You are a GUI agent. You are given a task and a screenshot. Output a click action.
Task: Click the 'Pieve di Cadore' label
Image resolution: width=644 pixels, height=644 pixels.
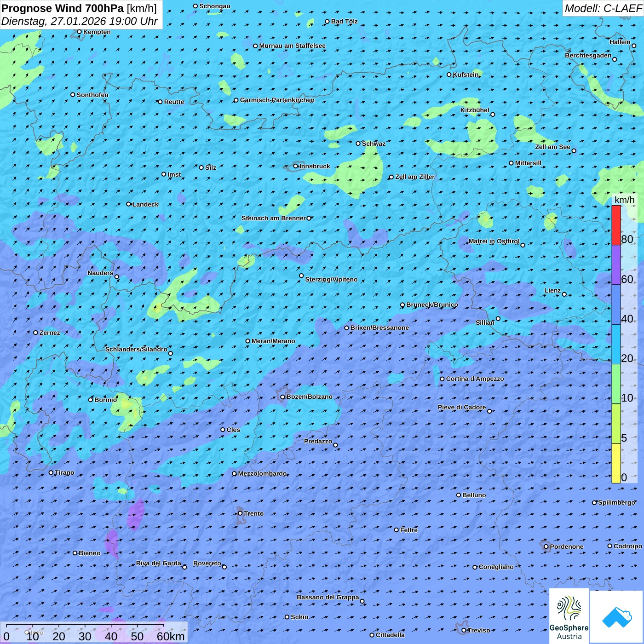coord(462,407)
